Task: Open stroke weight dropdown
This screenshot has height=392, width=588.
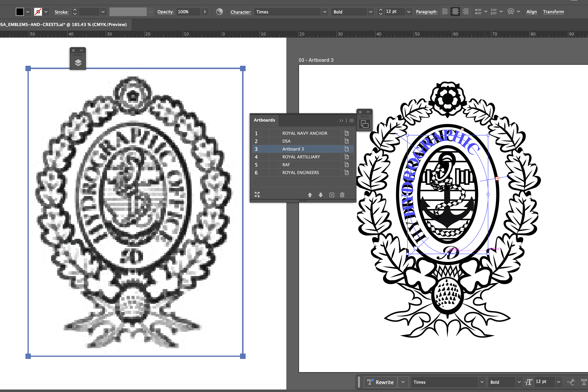Action: point(103,12)
